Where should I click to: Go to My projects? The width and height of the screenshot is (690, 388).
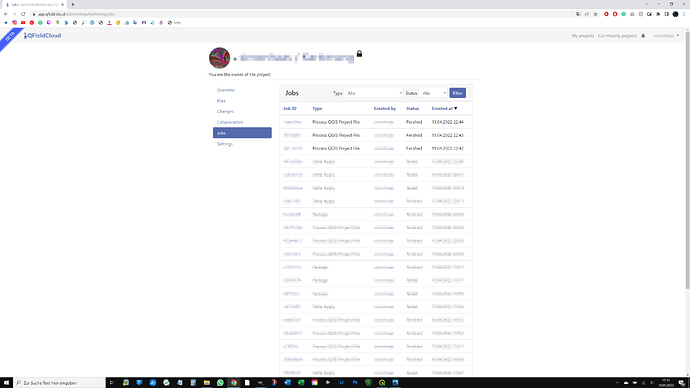pos(583,36)
